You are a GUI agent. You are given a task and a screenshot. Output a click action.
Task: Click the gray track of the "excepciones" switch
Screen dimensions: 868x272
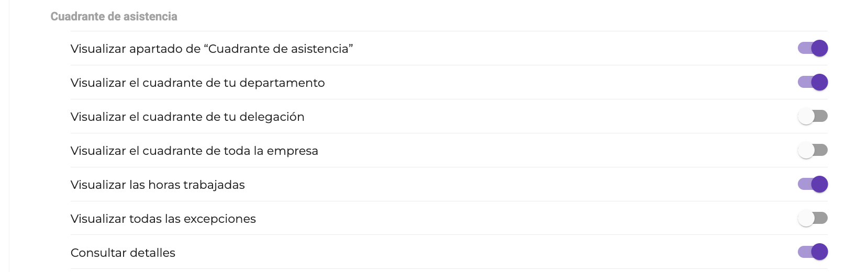(x=821, y=218)
